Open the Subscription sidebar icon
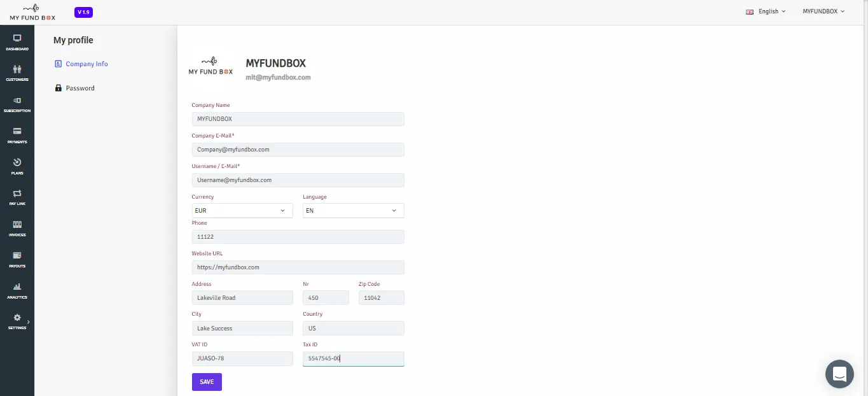868x396 pixels. pyautogui.click(x=17, y=104)
